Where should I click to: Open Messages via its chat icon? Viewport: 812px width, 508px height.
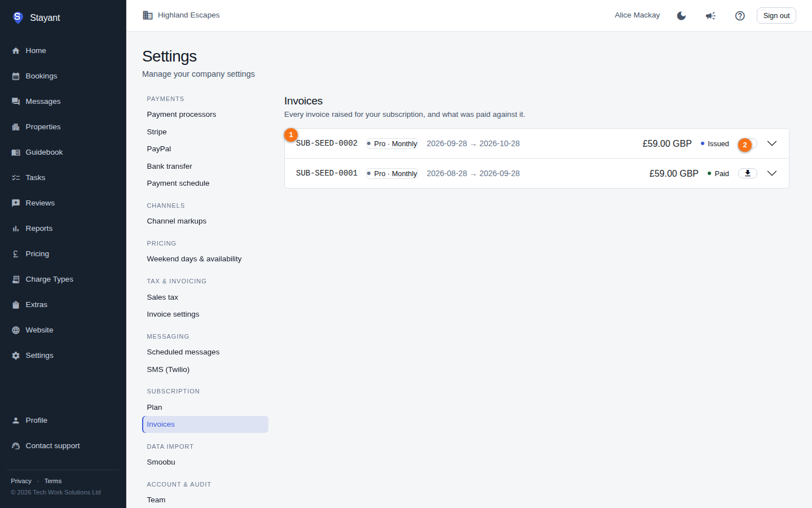point(16,102)
